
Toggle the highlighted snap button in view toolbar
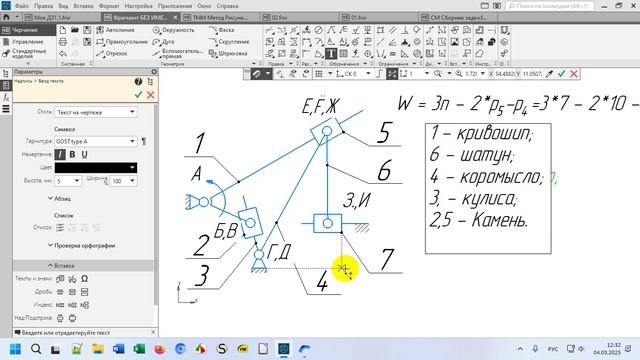[392, 74]
